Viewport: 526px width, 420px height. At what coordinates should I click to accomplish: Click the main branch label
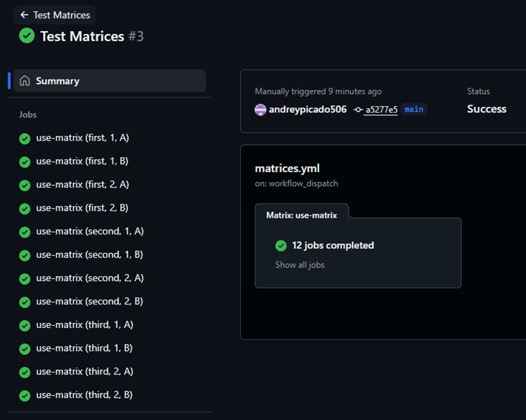[414, 109]
